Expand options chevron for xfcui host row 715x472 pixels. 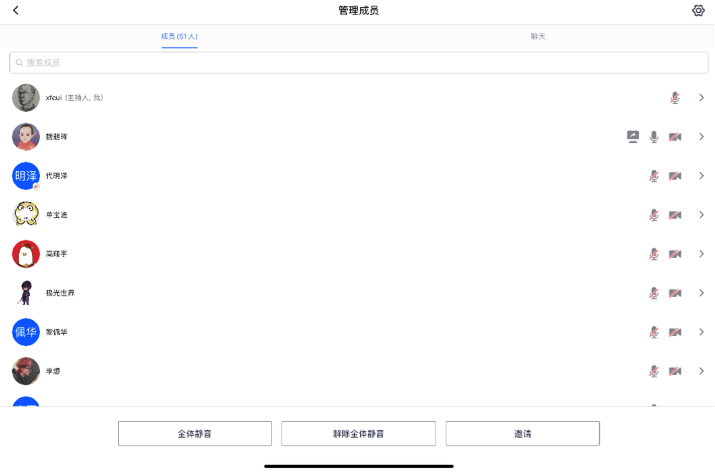tap(701, 98)
